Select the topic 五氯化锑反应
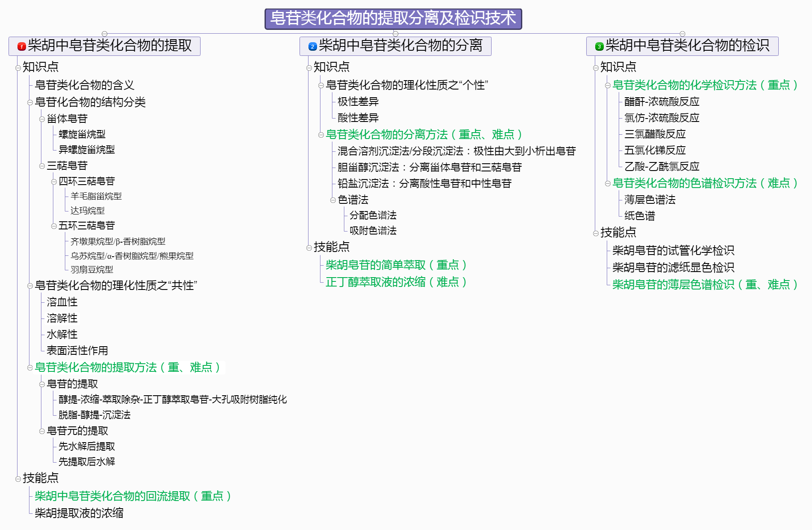 tap(655, 150)
